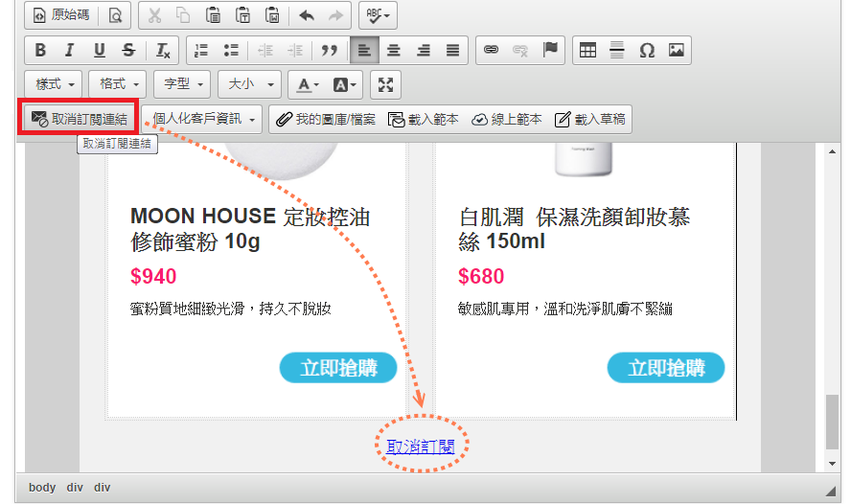This screenshot has height=504, width=851.
Task: Click 立即搶購 under 白肌潤 product
Action: 666,368
